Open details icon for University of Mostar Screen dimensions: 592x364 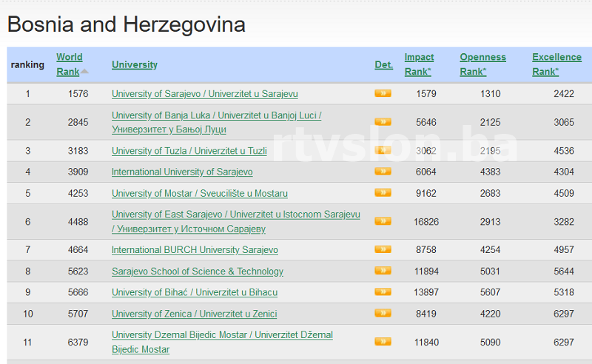383,193
